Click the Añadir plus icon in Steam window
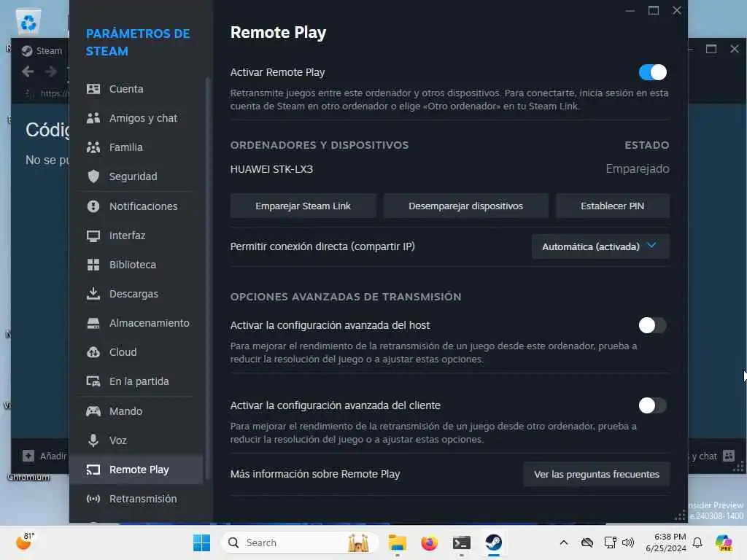Viewport: 747px width, 560px height. (28, 456)
